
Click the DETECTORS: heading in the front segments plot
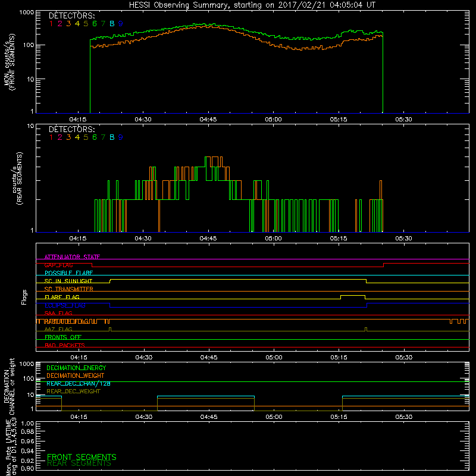(x=72, y=15)
